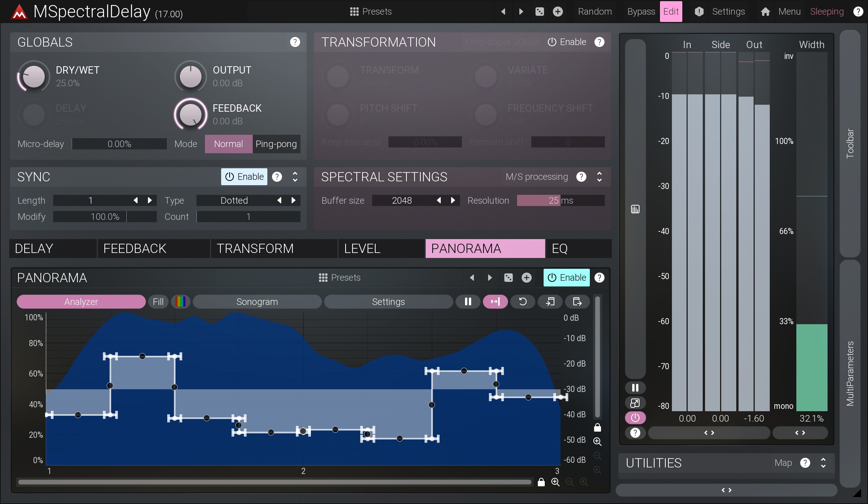
Task: Toggle the TRANSFORMATION Enable button
Action: click(x=567, y=42)
